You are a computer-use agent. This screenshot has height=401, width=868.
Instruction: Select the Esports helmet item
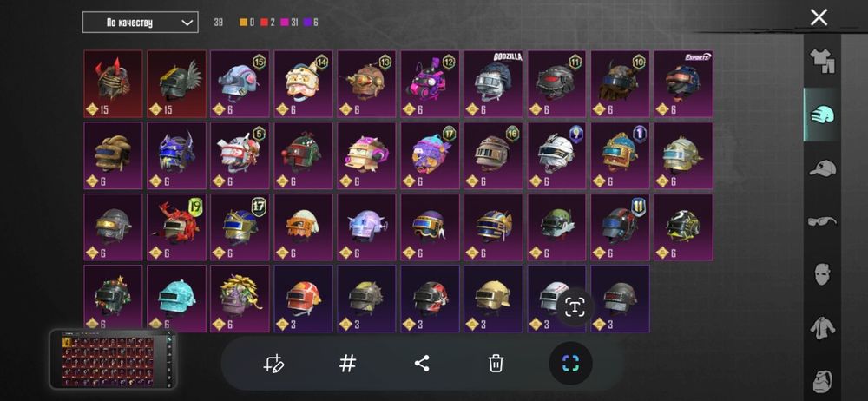tap(683, 83)
